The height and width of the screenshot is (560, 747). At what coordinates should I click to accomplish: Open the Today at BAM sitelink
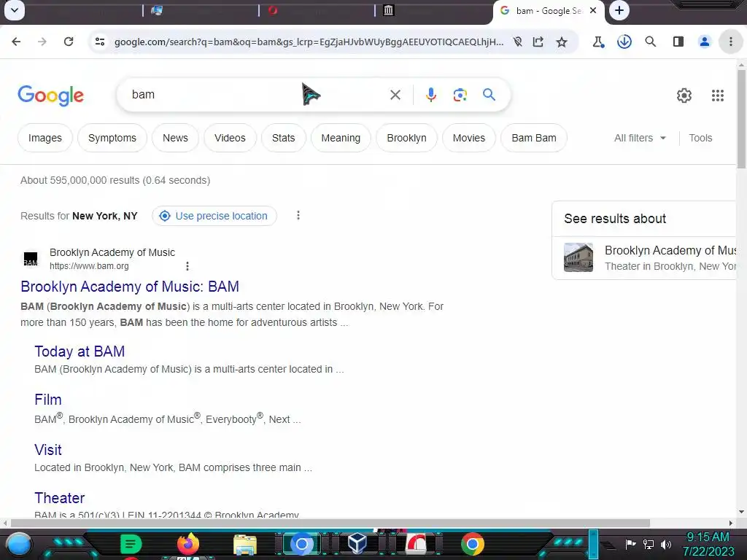coord(80,351)
